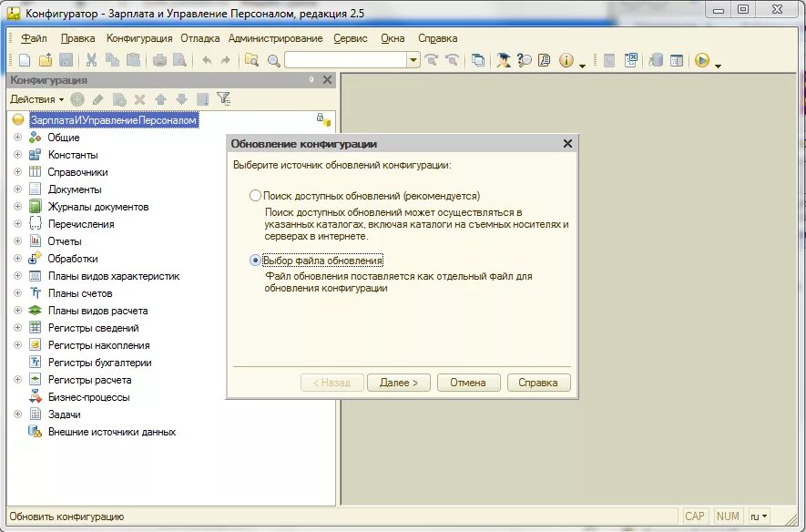Click the Redo arrow toolbar icon

(x=226, y=60)
